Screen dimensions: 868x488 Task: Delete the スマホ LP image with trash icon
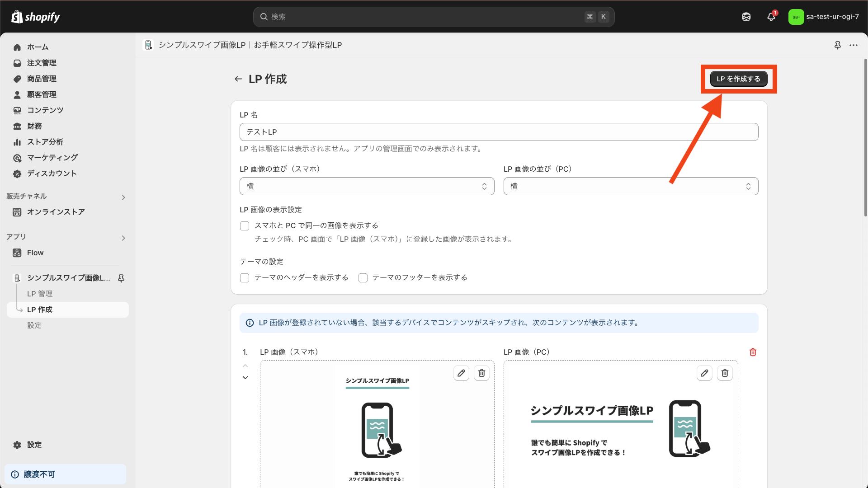[481, 373]
